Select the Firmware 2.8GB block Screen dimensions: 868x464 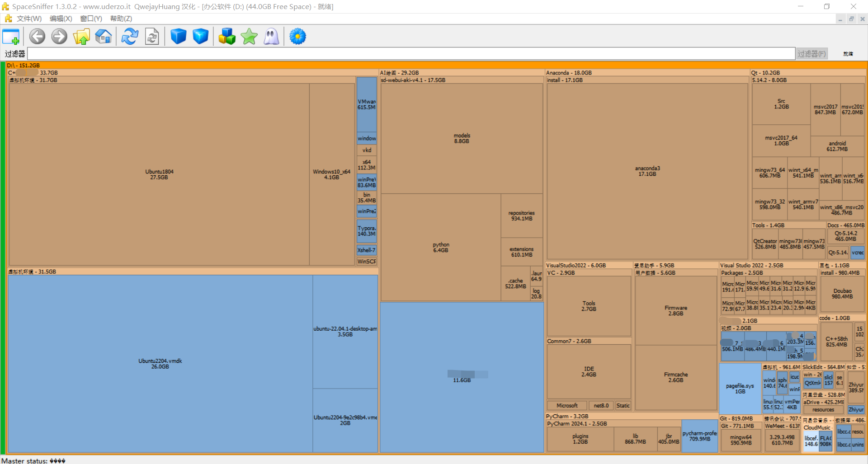pos(676,310)
